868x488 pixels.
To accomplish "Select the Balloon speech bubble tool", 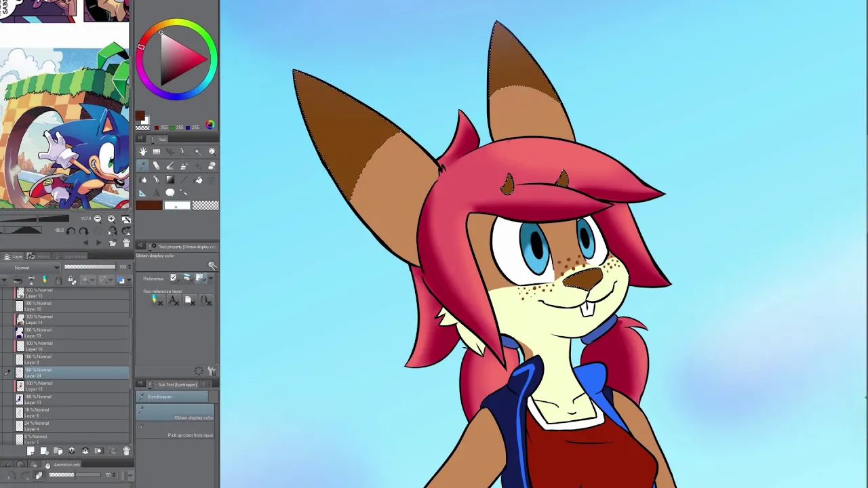I will coord(171,192).
